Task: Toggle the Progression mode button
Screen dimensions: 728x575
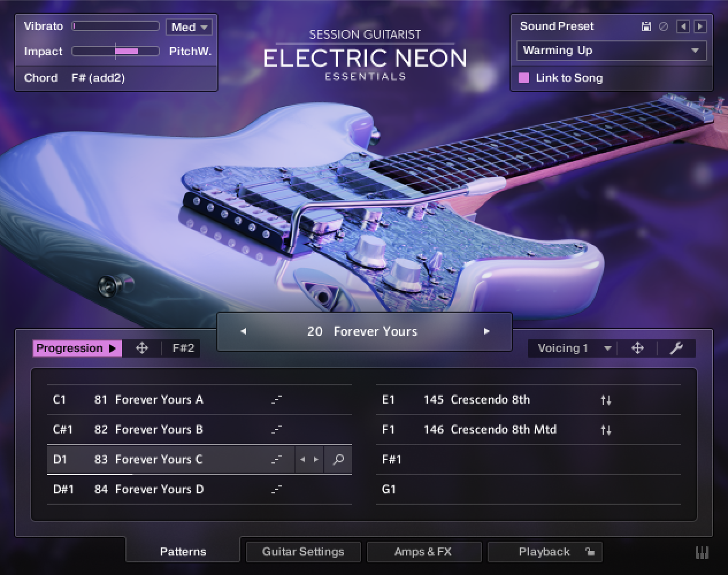Action: pos(77,348)
